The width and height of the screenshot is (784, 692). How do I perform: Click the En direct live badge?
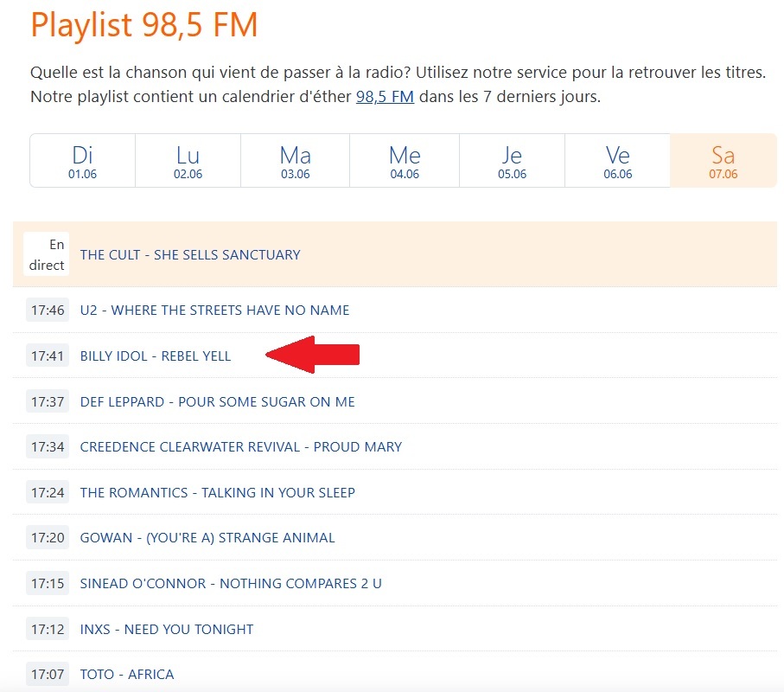click(x=47, y=255)
